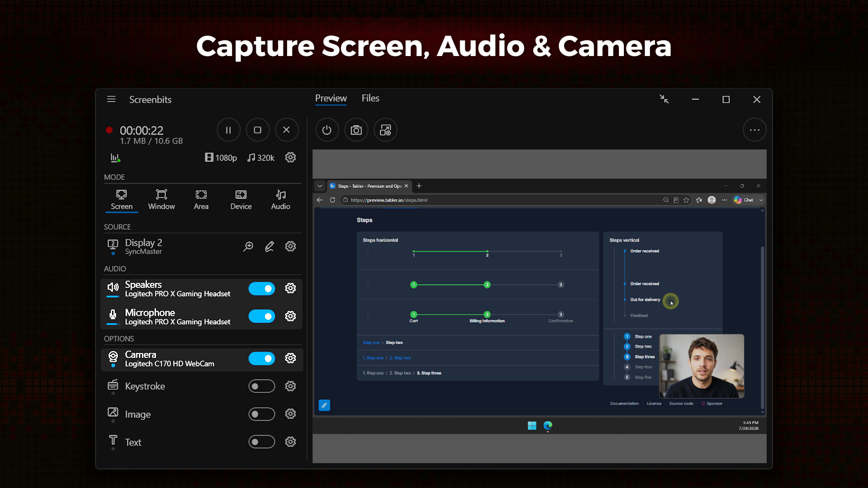Toggle Microphone capture off
Screen dimensions: 868x488
click(x=262, y=316)
